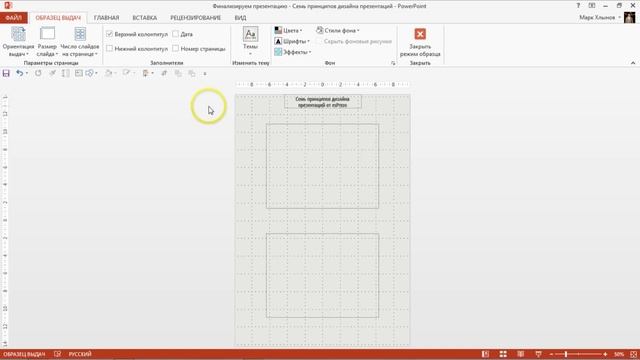
Task: Open the Фон group dialog launcher
Action: pos(393,63)
